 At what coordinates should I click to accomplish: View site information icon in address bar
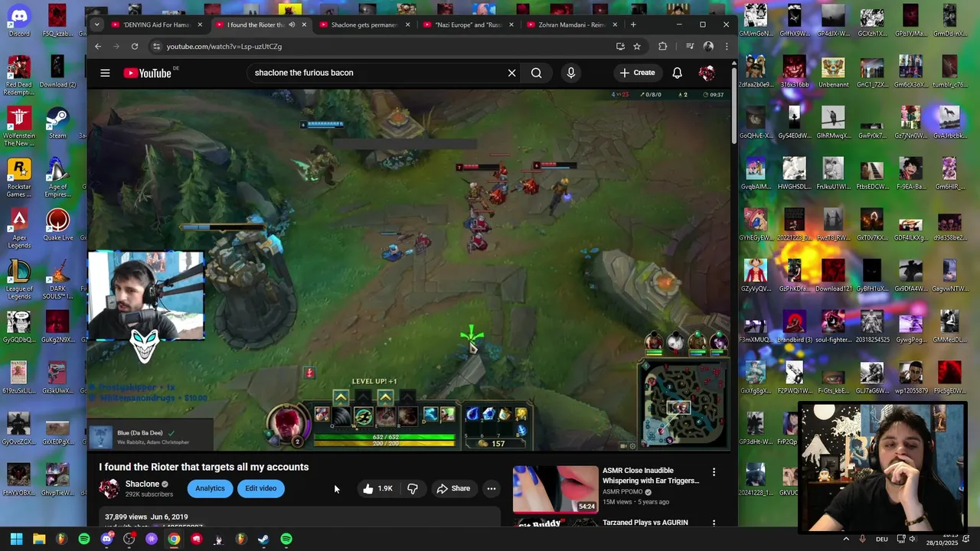pyautogui.click(x=156, y=47)
